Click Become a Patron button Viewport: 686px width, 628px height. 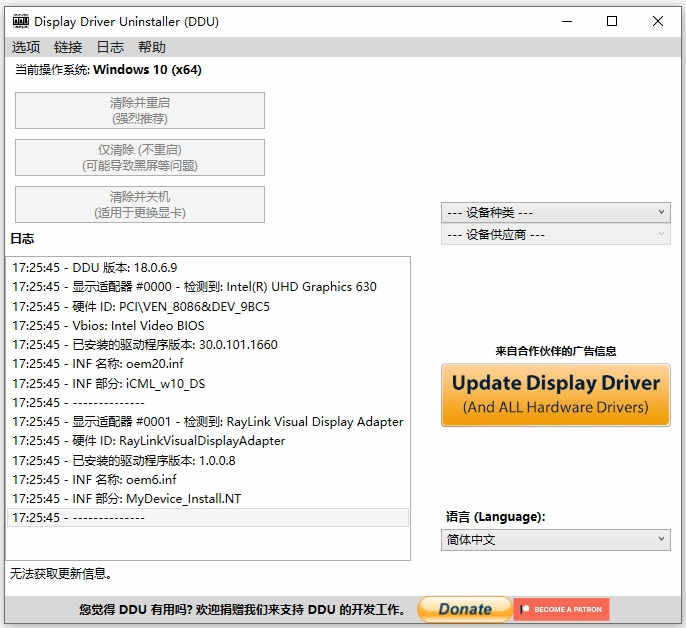(562, 609)
